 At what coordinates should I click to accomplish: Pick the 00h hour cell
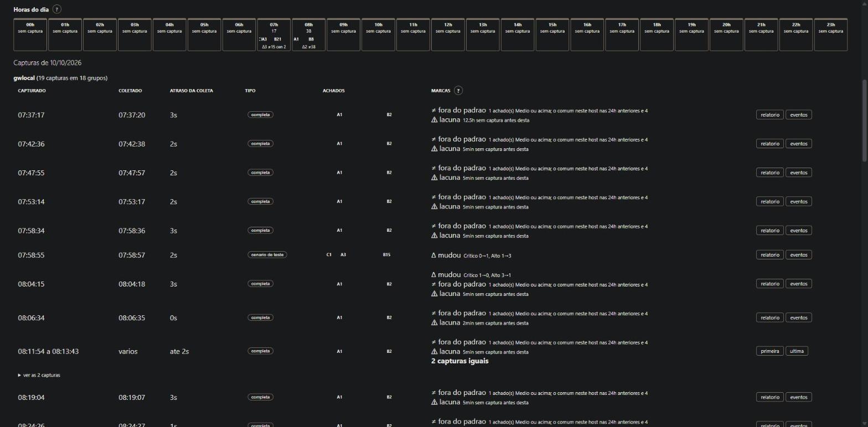30,35
